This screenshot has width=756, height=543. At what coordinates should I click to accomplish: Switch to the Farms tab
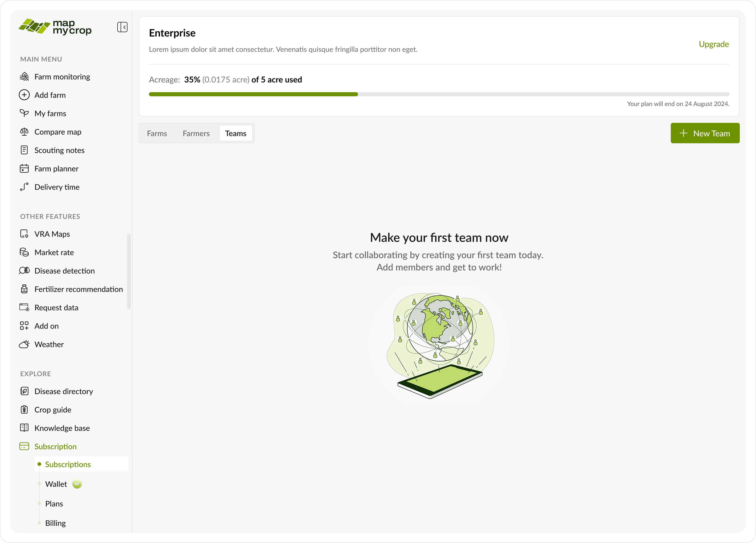coord(157,133)
